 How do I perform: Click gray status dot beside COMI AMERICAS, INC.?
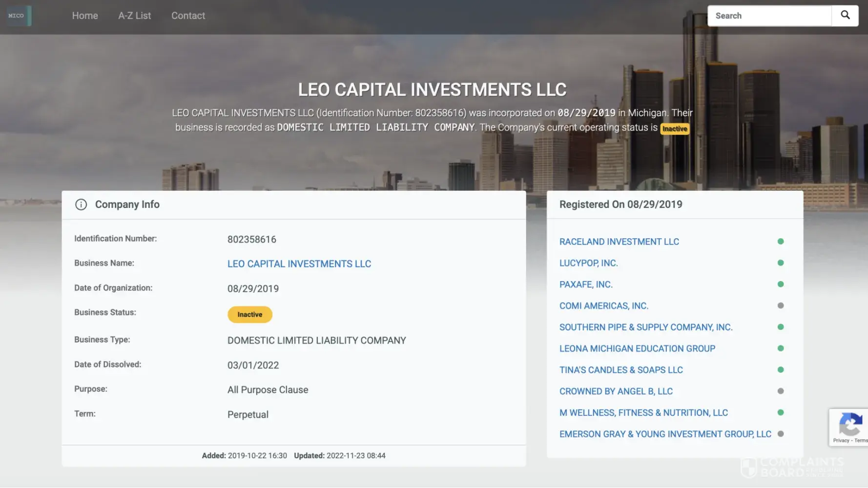pos(780,305)
